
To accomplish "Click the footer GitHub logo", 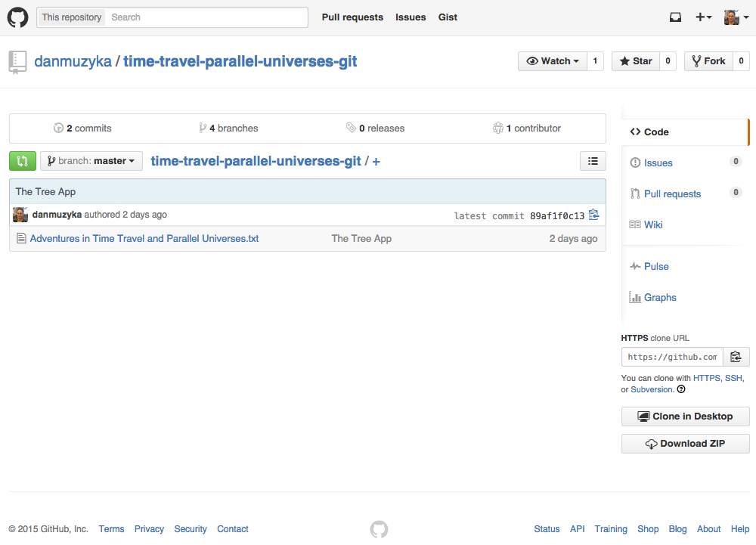I will click(379, 529).
